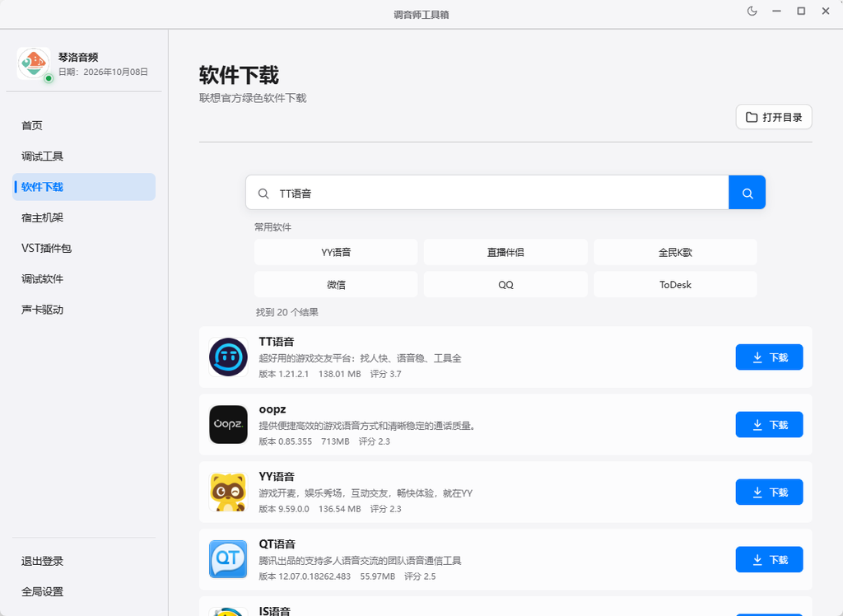Download YY语音 with its 下载 button
Image resolution: width=843 pixels, height=616 pixels.
click(x=770, y=492)
